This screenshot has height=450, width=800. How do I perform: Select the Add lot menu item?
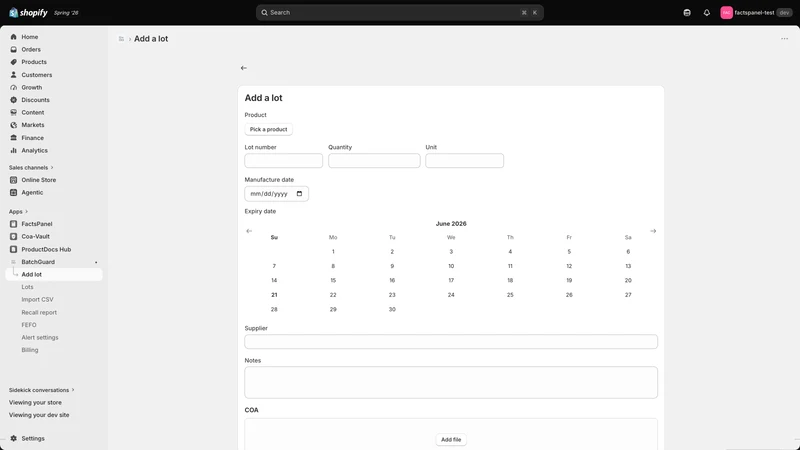point(54,274)
